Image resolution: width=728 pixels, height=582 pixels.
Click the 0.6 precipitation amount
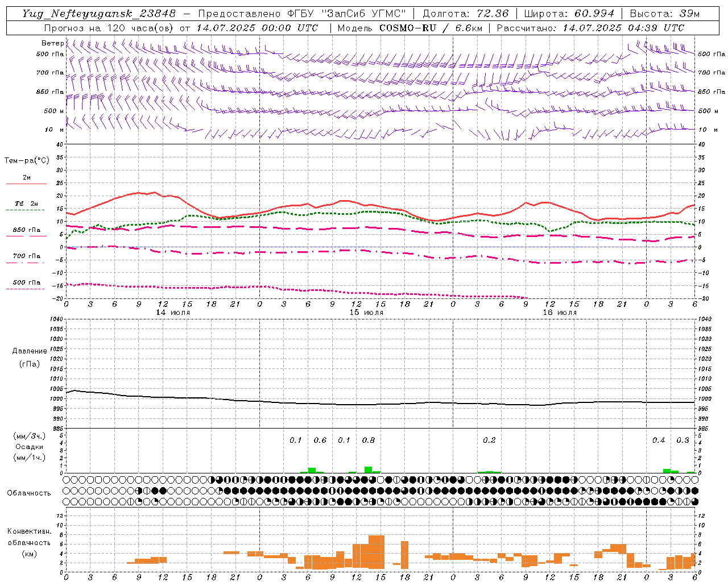[320, 440]
